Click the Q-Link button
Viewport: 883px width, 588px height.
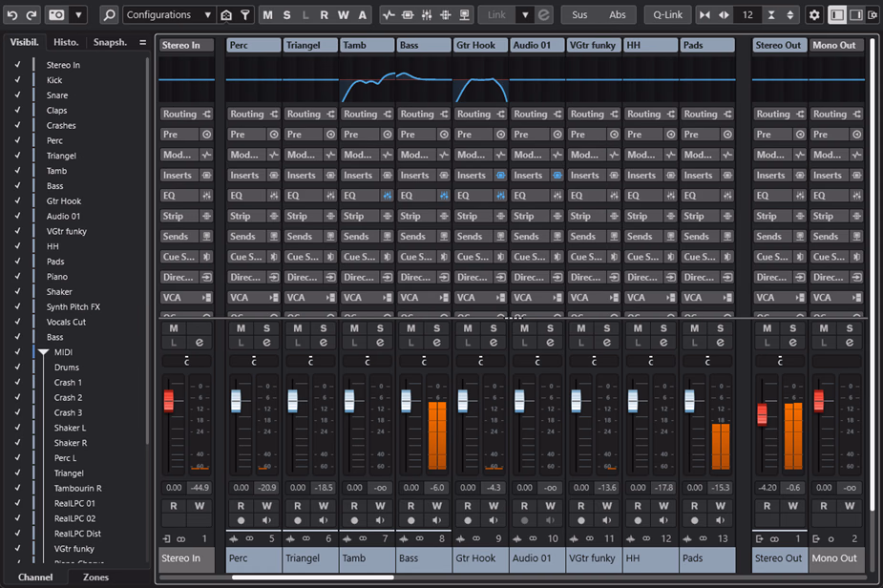pos(668,14)
